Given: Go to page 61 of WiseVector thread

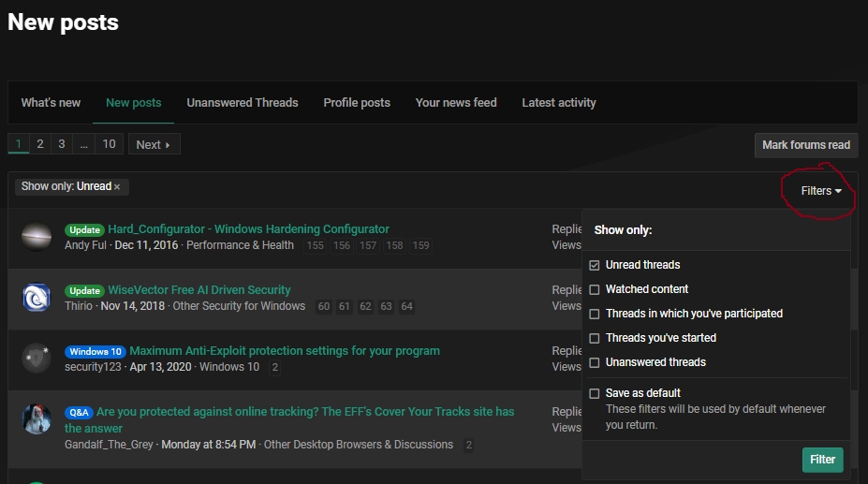Looking at the screenshot, I should coord(345,306).
